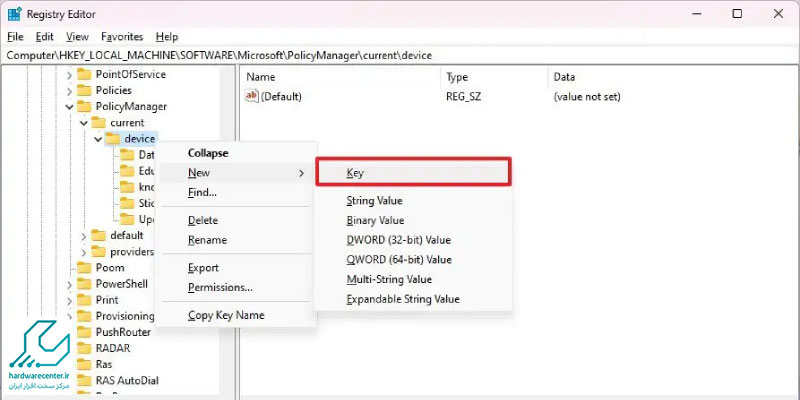Click the (Default) string value icon
800x400 pixels.
[x=252, y=96]
